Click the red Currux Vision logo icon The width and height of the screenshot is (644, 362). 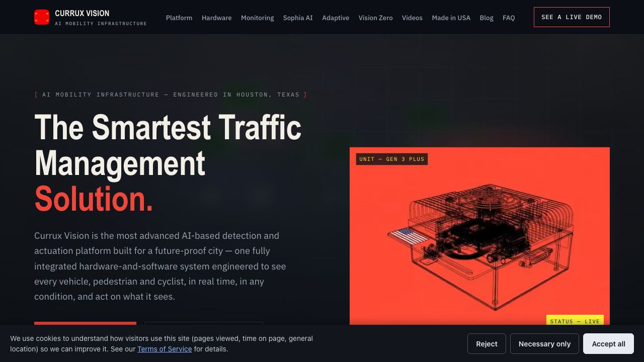[42, 17]
